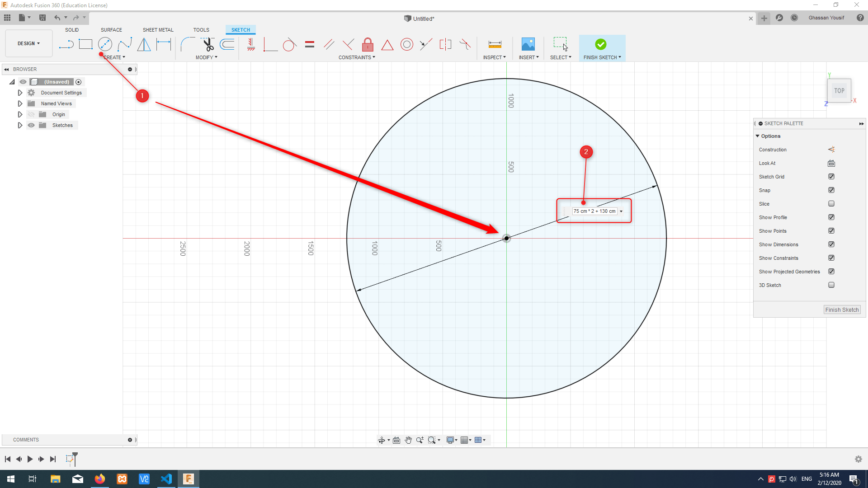
Task: Select the Line tool in Create
Action: 66,44
